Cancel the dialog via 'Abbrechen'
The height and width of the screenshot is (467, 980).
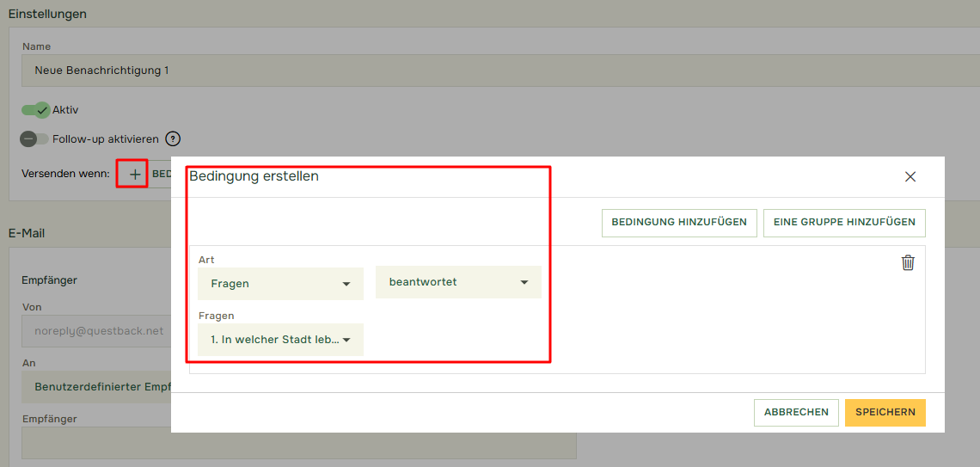point(796,412)
